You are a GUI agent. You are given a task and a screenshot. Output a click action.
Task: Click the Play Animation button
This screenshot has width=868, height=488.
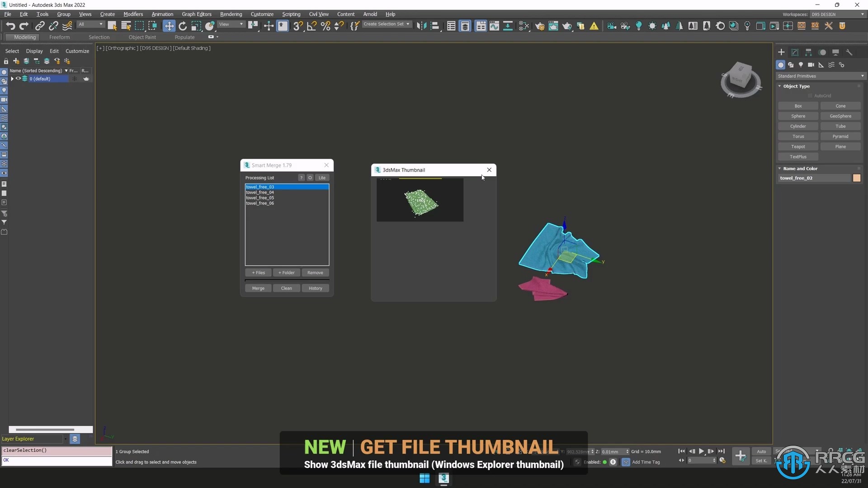pos(701,451)
